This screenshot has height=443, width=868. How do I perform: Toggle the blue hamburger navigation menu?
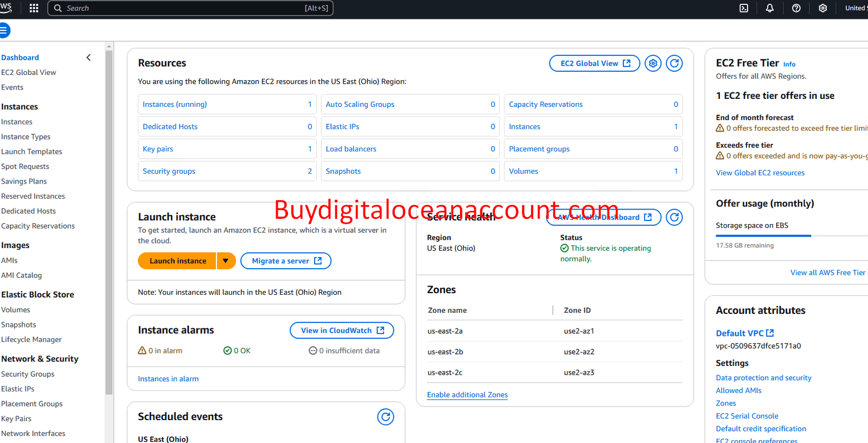[4, 30]
